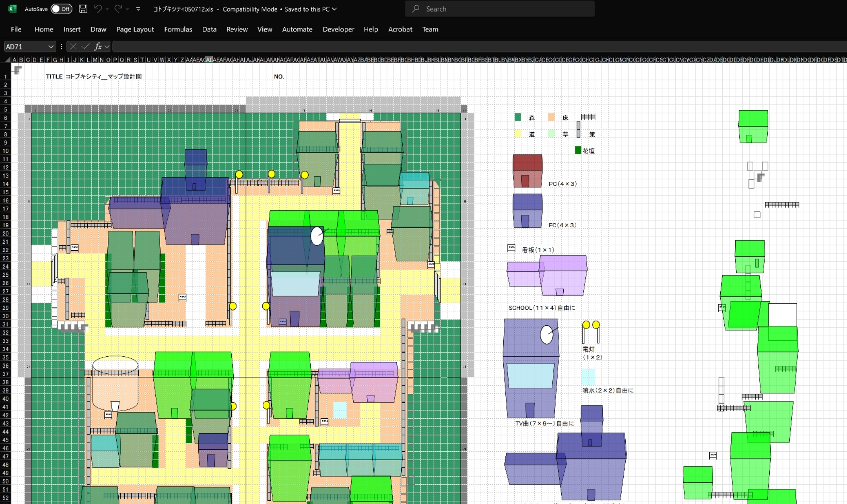Click inside the formula bar
847x504 pixels.
480,47
